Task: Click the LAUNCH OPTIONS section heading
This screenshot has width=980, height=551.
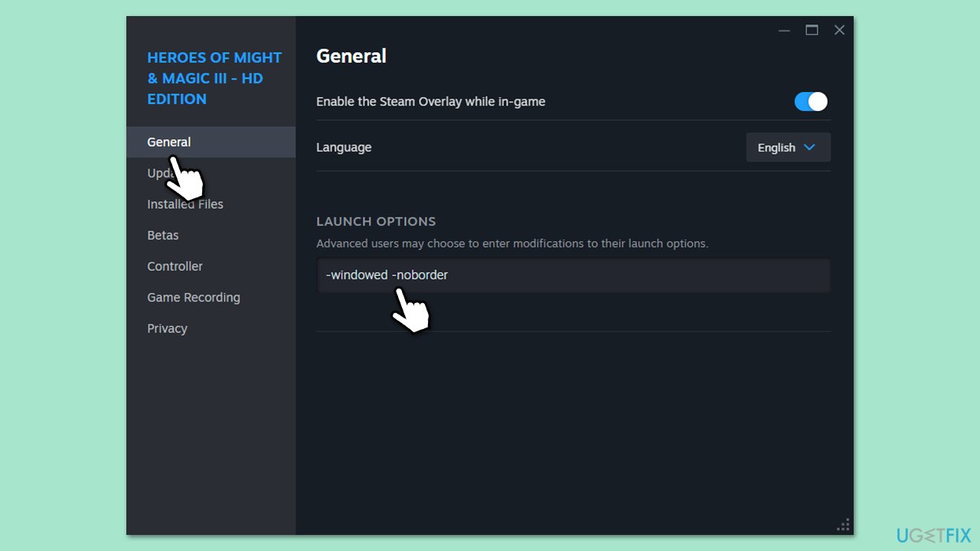Action: click(376, 221)
